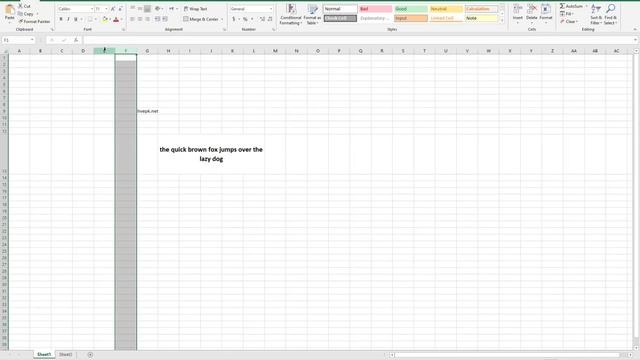This screenshot has height=360, width=640.
Task: Apply the Normal cell style
Action: point(340,9)
